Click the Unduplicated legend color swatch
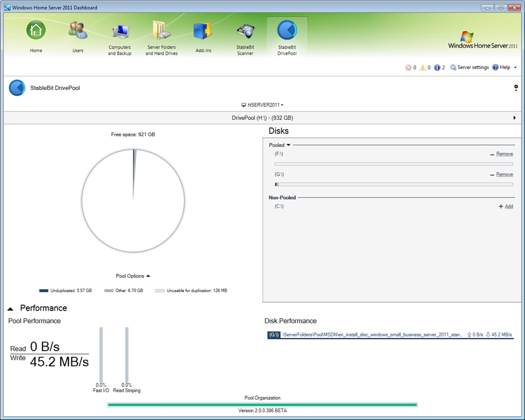Screen dimensions: 525x420 (x=44, y=291)
